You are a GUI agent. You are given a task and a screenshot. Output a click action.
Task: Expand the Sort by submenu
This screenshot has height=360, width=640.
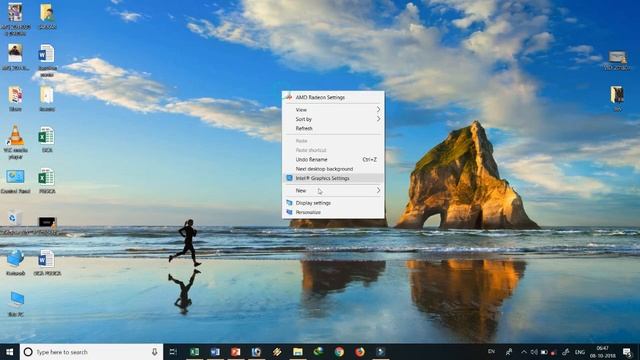tap(333, 119)
